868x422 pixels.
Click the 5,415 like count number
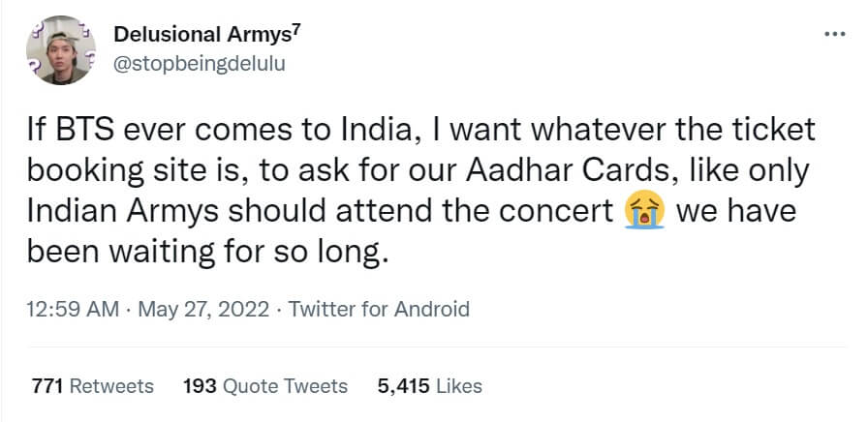(404, 386)
